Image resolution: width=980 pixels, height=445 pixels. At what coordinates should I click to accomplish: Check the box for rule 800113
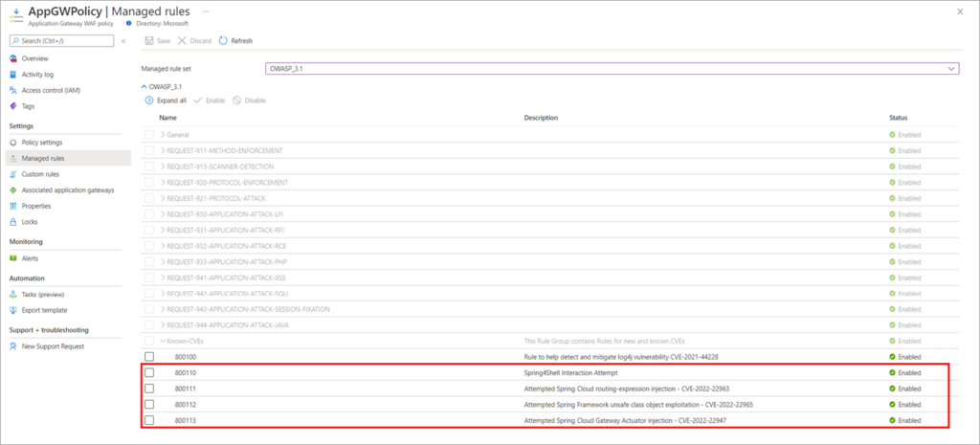click(x=149, y=421)
